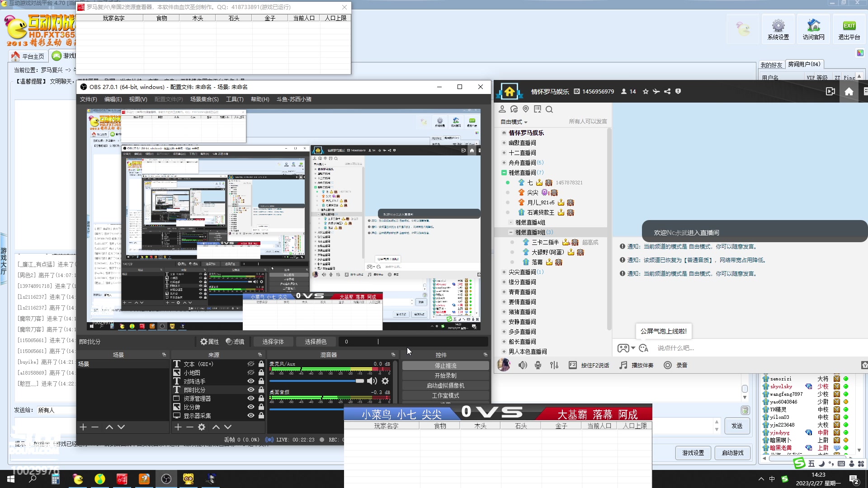Expand 舟舟直播间 channel
The image size is (868, 488).
(504, 163)
